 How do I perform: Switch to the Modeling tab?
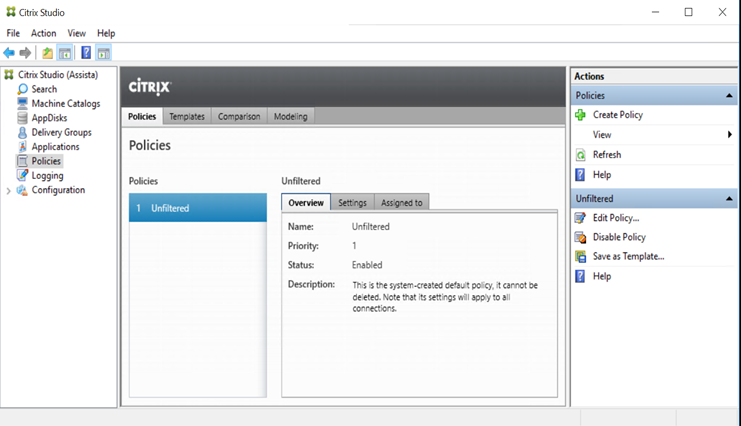point(291,116)
